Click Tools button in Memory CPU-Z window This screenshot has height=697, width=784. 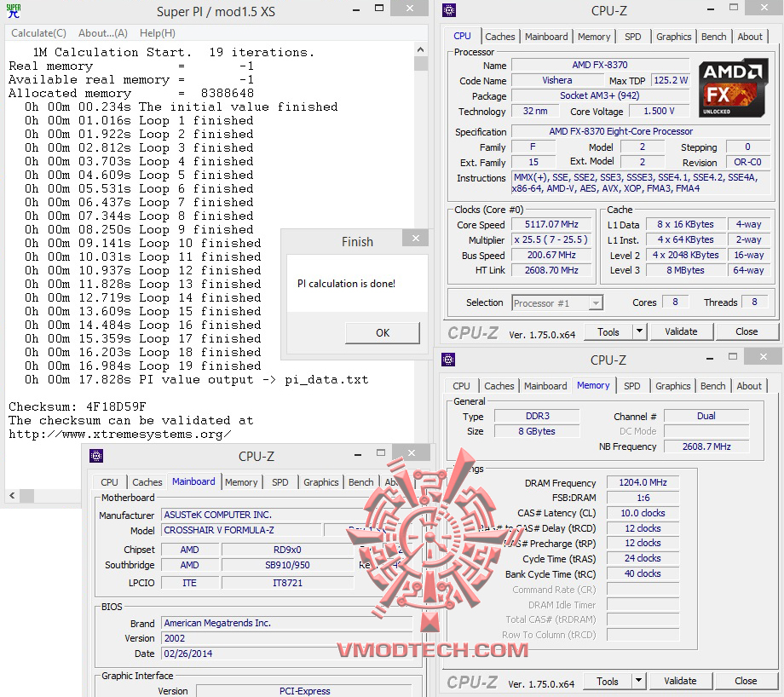(608, 682)
